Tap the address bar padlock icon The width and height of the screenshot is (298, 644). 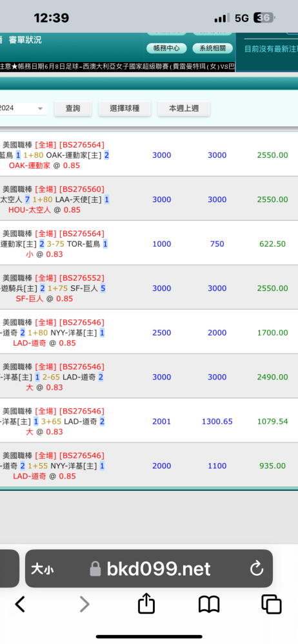(x=95, y=569)
